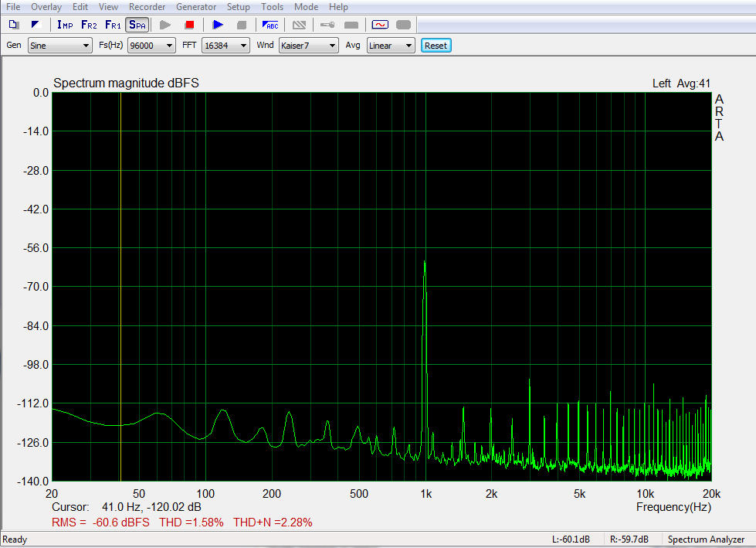Viewport: 756px width, 548px height.
Task: Open the Fs(Hz) sample rate dropdown
Action: click(x=151, y=46)
